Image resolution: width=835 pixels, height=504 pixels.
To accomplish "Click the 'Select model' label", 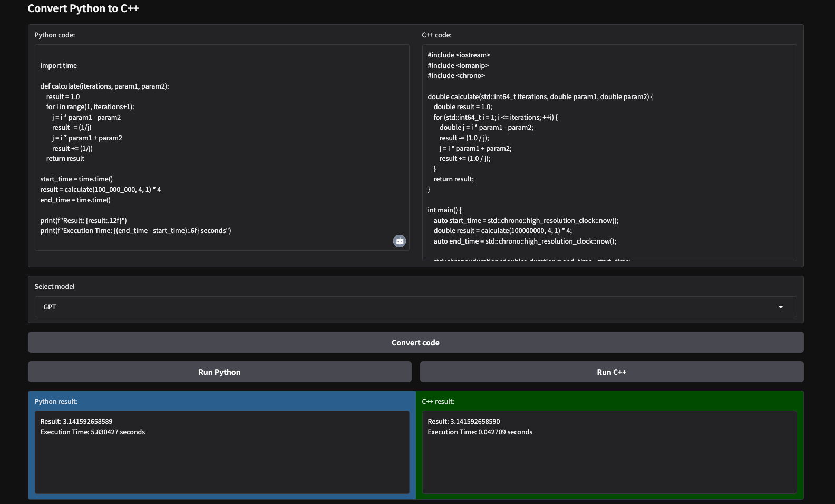I will click(x=55, y=287).
